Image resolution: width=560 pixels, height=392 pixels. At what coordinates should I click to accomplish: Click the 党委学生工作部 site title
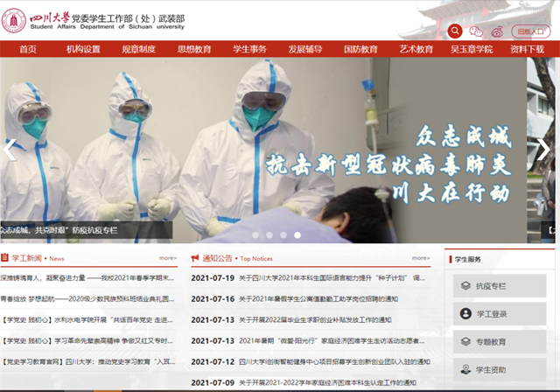[x=129, y=18]
